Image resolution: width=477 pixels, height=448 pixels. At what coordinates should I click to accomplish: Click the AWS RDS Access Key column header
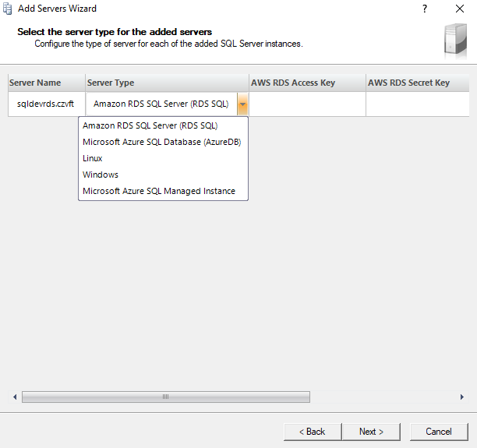pos(308,83)
